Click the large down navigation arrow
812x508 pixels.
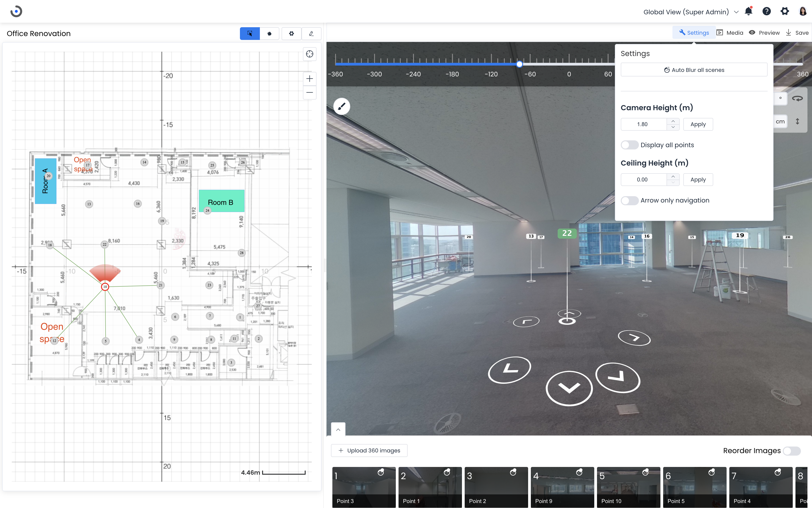click(x=569, y=388)
